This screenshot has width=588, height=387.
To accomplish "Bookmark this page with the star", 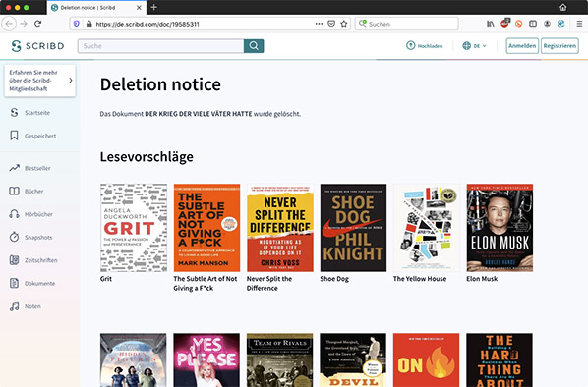I will click(344, 24).
